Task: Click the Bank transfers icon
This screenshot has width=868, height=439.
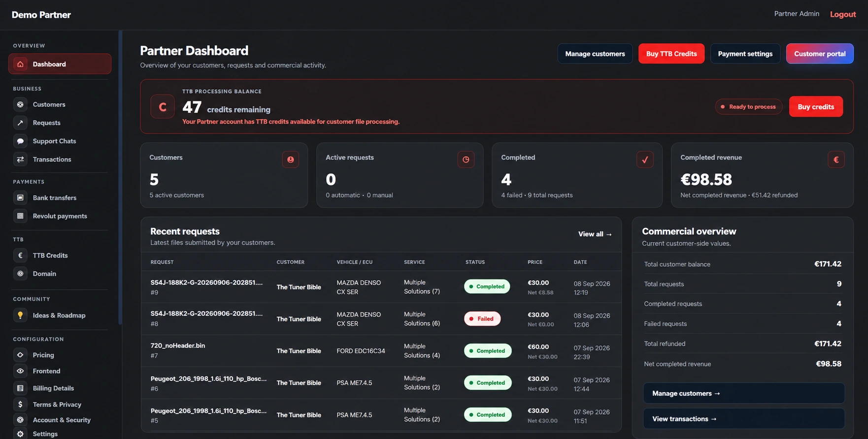Action: click(x=20, y=198)
